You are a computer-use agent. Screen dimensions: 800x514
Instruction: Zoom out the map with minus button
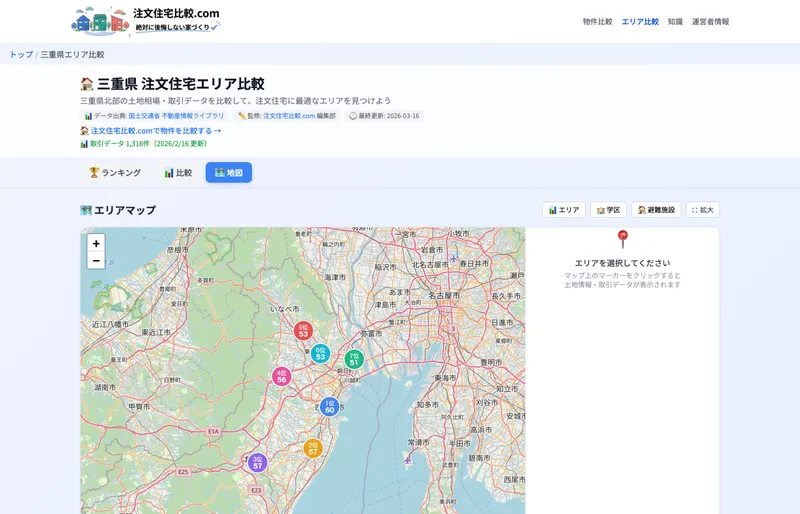96,261
